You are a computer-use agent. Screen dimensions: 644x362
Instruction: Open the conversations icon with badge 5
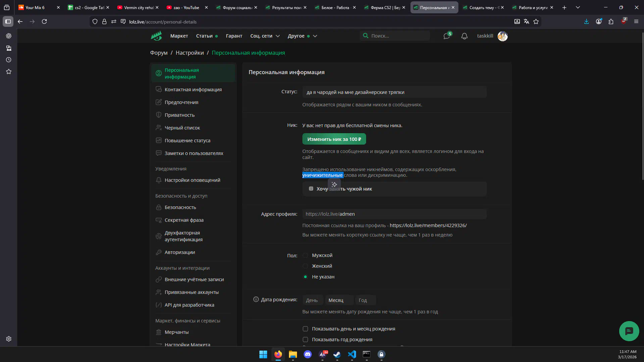(x=447, y=36)
